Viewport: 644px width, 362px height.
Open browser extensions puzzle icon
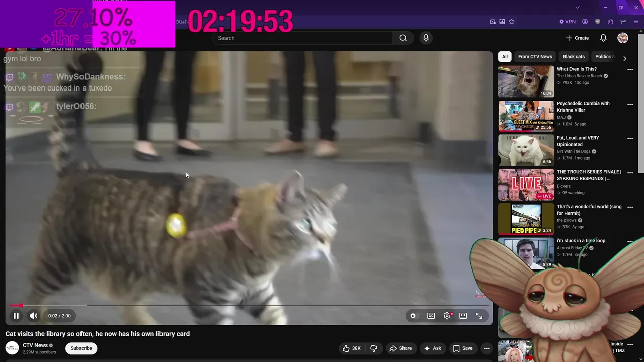tap(610, 22)
